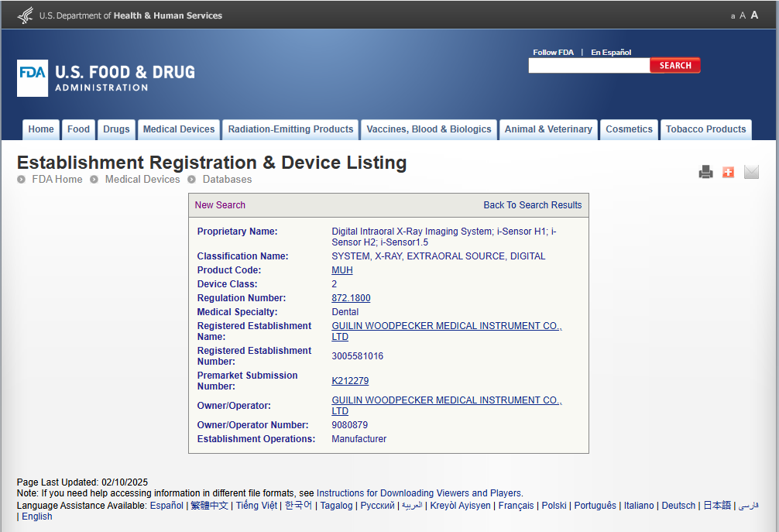Select the smallest text size 'a'
Viewport: 779px width, 532px height.
[x=733, y=16]
